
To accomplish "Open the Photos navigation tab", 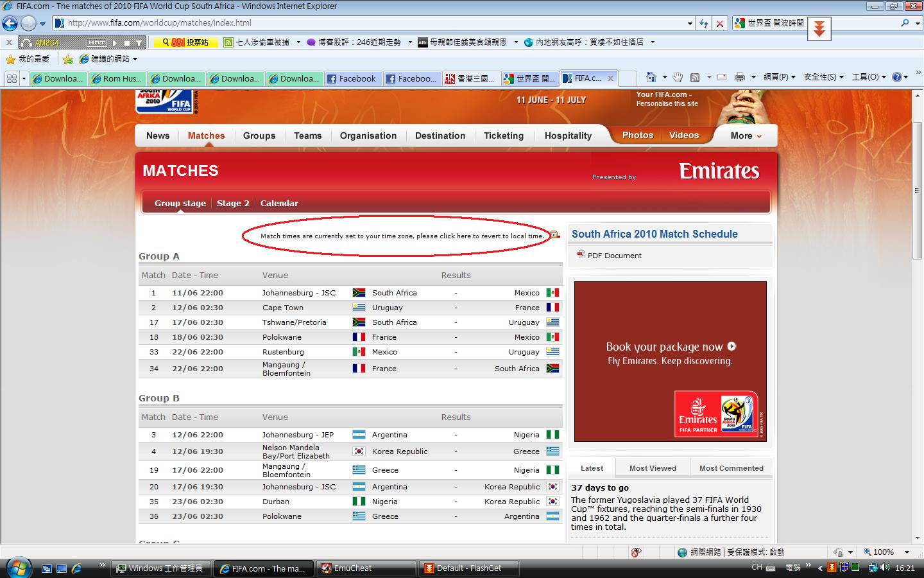I will pyautogui.click(x=637, y=135).
